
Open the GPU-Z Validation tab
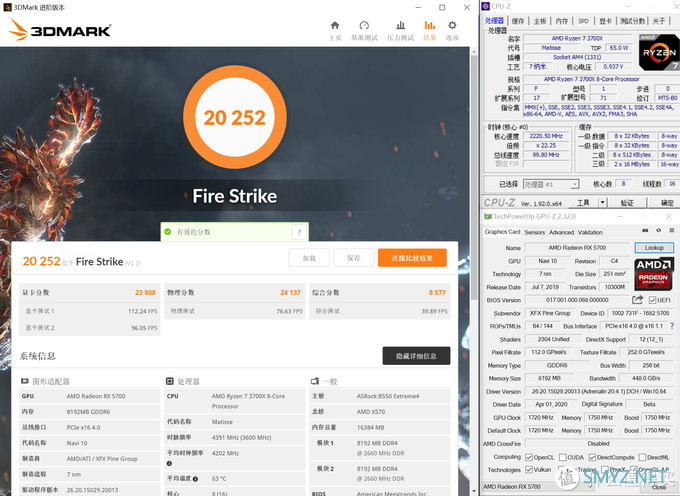point(590,232)
